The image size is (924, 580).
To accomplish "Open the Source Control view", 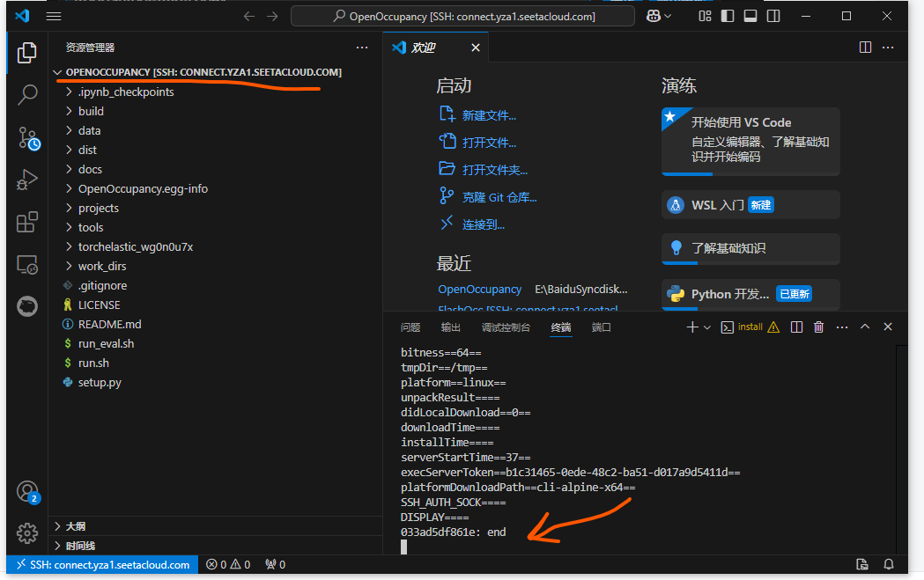I will point(27,137).
